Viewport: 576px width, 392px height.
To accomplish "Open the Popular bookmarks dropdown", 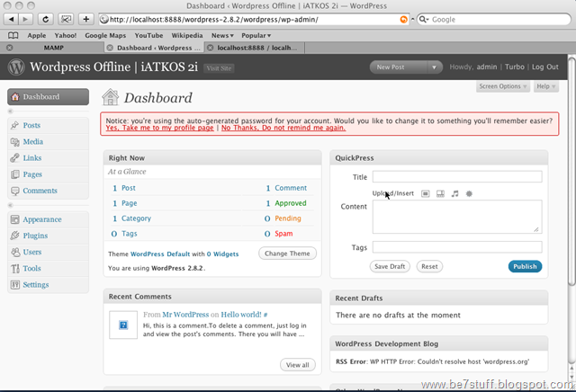I will (256, 35).
